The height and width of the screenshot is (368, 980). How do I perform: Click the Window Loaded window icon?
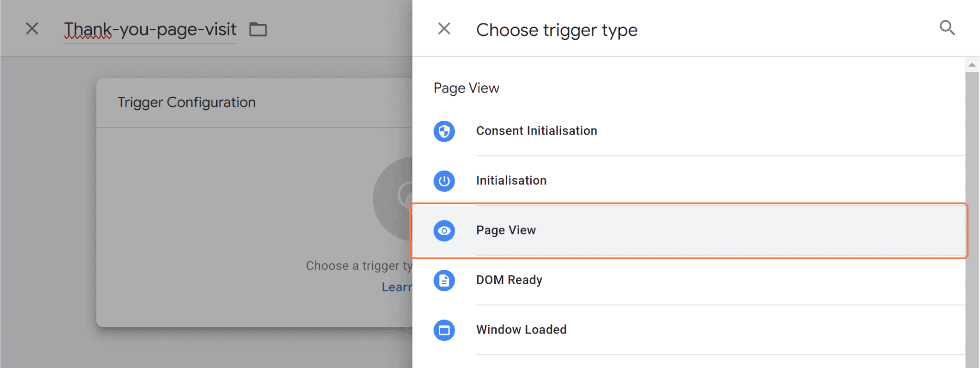click(444, 331)
